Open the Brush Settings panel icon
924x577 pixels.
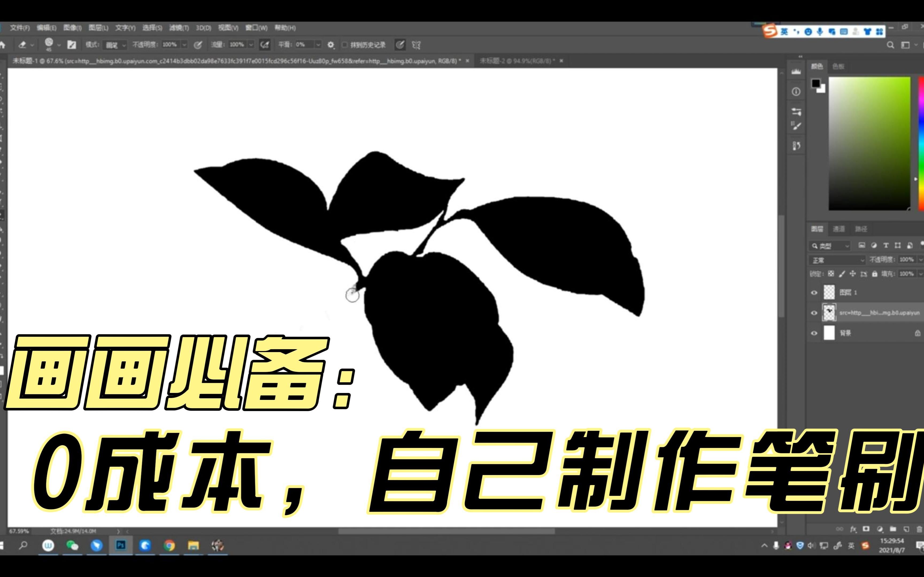tap(796, 125)
